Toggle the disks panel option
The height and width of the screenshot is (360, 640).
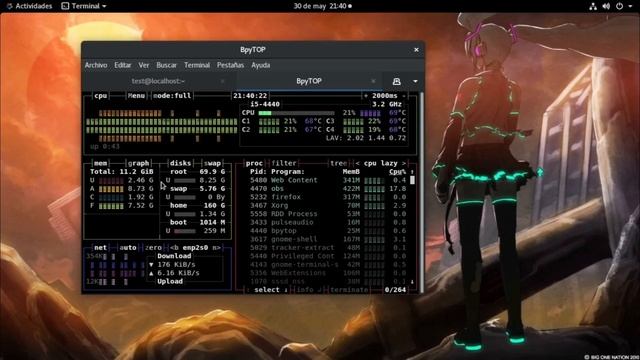pyautogui.click(x=180, y=163)
